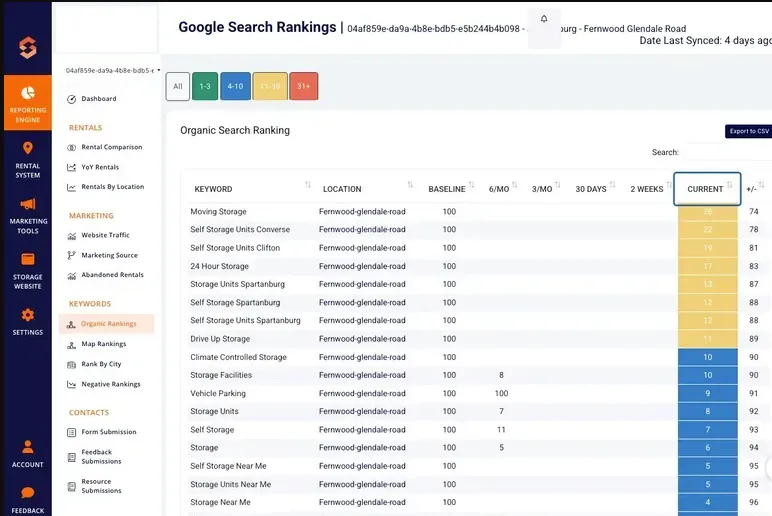Filter rankings by green 1-3
Viewport: 772px width, 516px height.
pyautogui.click(x=205, y=86)
